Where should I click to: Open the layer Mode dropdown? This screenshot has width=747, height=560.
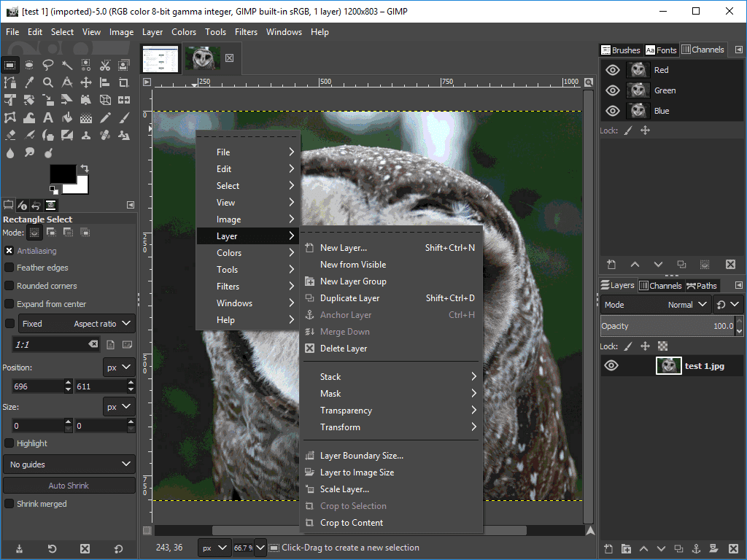tap(686, 304)
